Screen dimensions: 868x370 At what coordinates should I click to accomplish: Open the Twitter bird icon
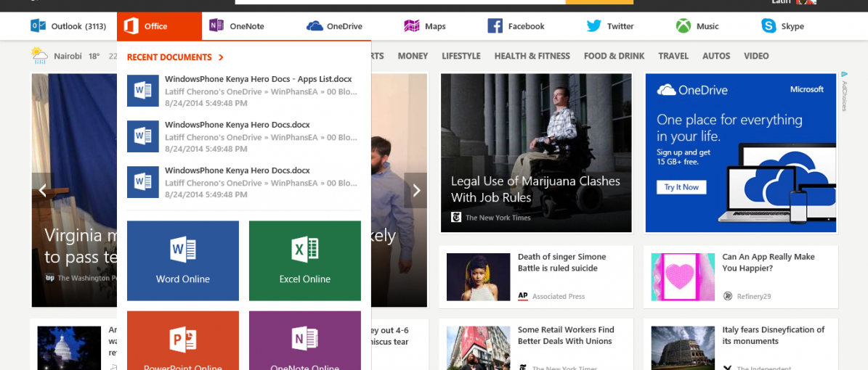pos(594,26)
